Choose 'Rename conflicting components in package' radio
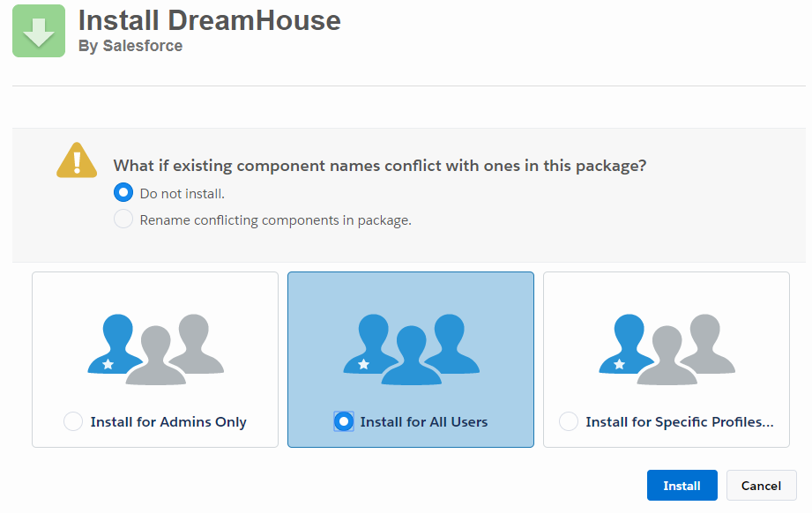This screenshot has width=812, height=513. pyautogui.click(x=123, y=219)
